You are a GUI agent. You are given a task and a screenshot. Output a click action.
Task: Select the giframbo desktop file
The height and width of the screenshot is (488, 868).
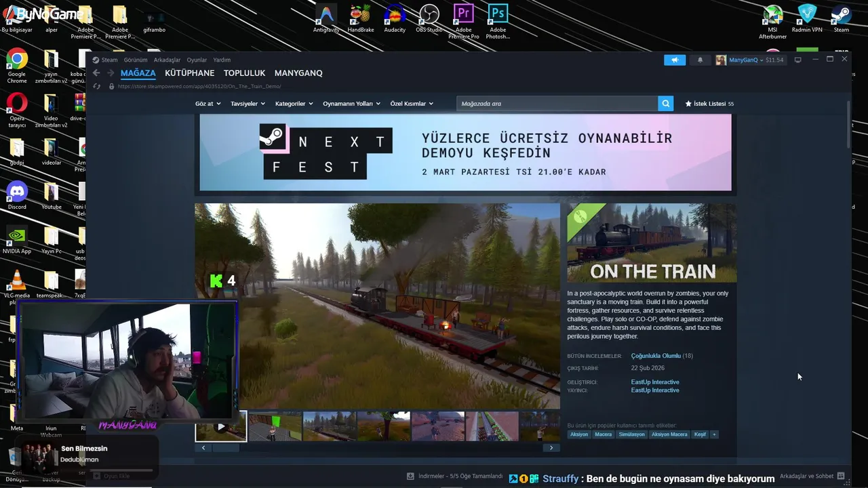point(154,19)
